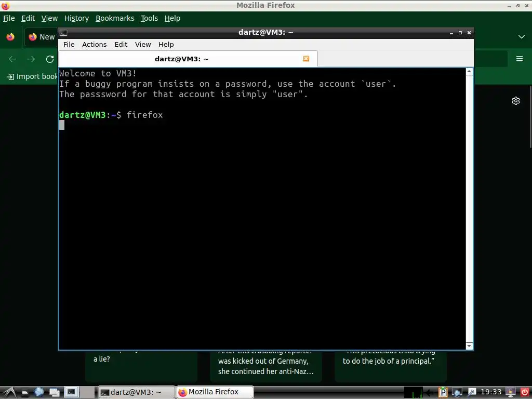Click the Firefox View icon in tab bar

10,37
